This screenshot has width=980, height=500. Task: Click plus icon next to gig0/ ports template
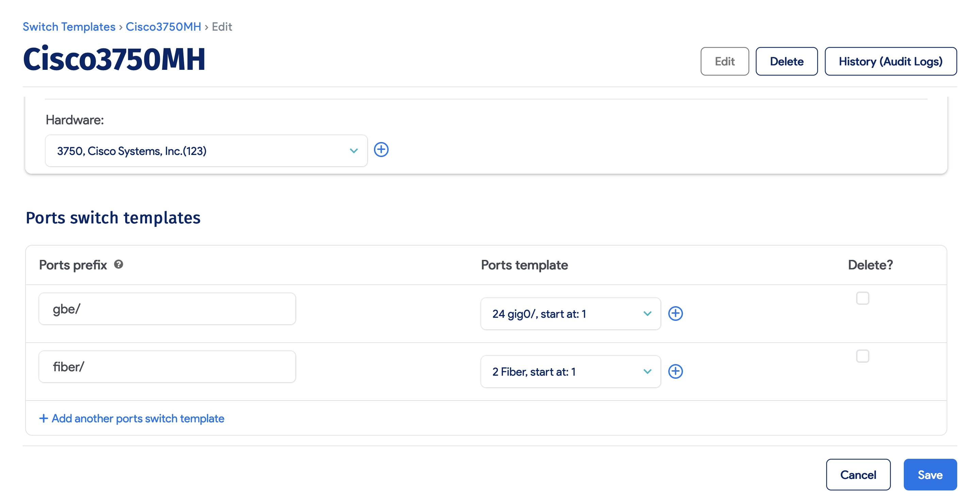click(675, 313)
